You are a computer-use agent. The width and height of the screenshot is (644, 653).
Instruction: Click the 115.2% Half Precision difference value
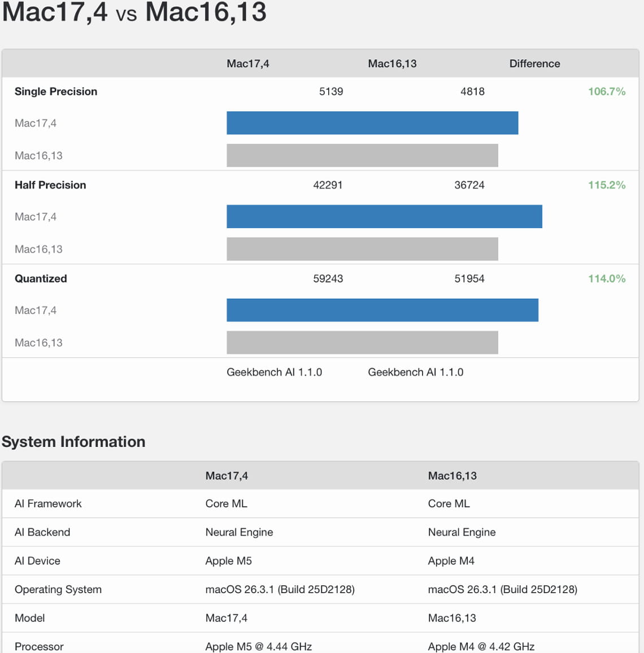607,184
